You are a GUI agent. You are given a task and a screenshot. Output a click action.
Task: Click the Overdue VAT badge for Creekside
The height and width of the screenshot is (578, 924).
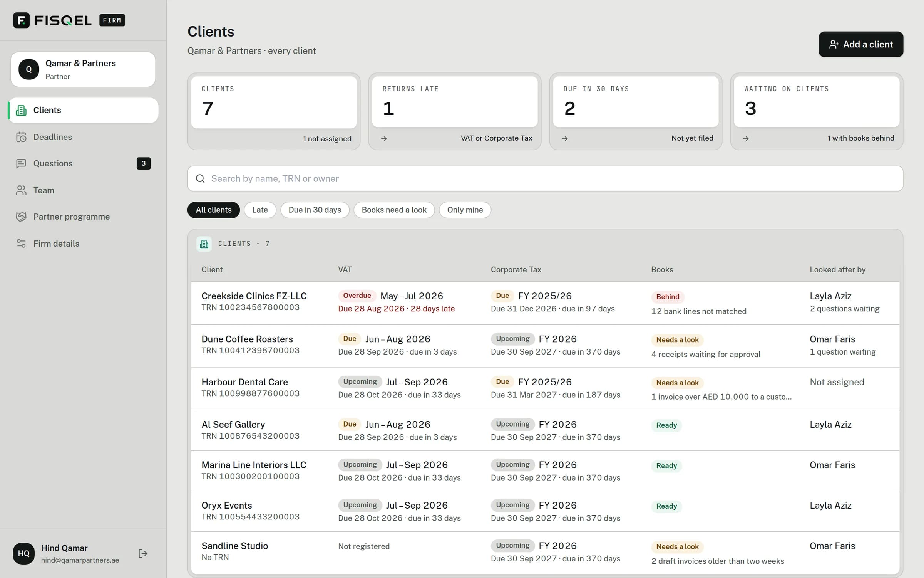point(357,296)
